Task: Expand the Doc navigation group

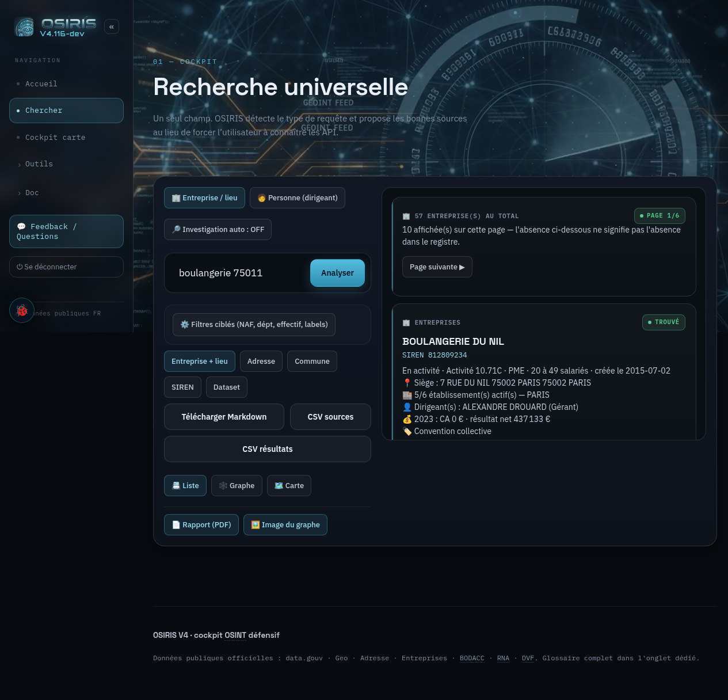Action: (66, 193)
